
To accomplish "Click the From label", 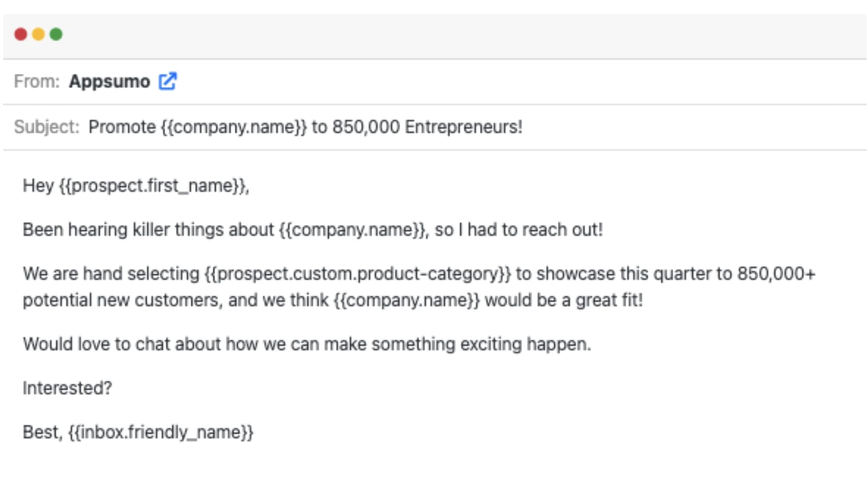I will [36, 81].
